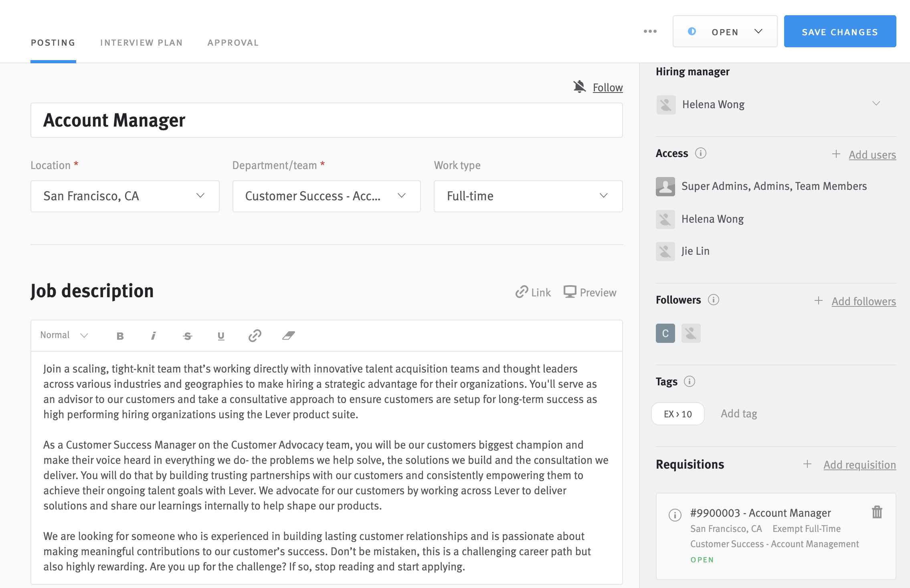Click the Followers info icon
This screenshot has height=588, width=910.
(x=713, y=300)
